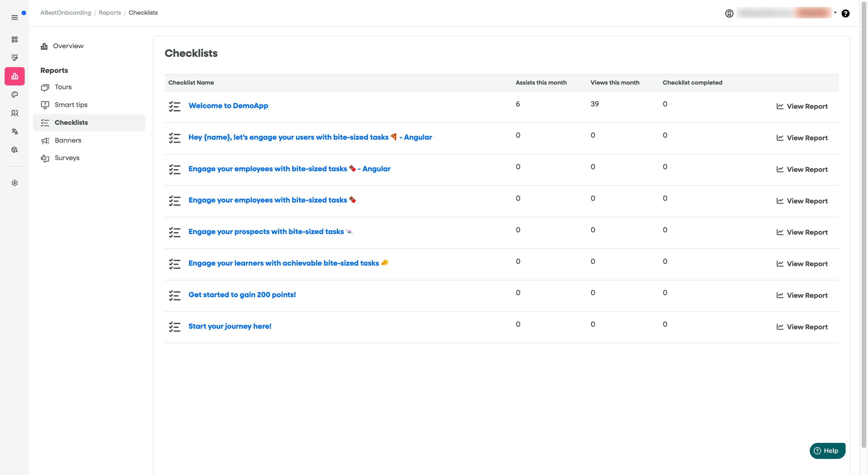Image resolution: width=868 pixels, height=475 pixels.
Task: Open Overview page
Action: (68, 46)
